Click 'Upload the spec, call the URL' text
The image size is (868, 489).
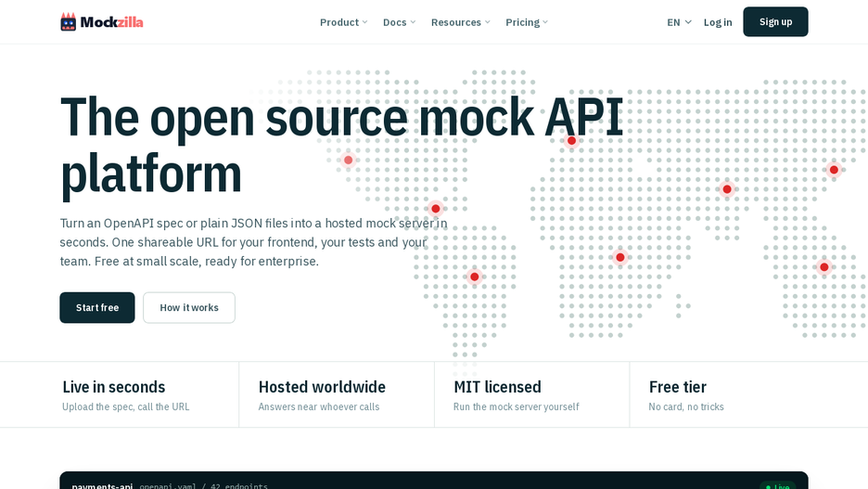click(126, 406)
